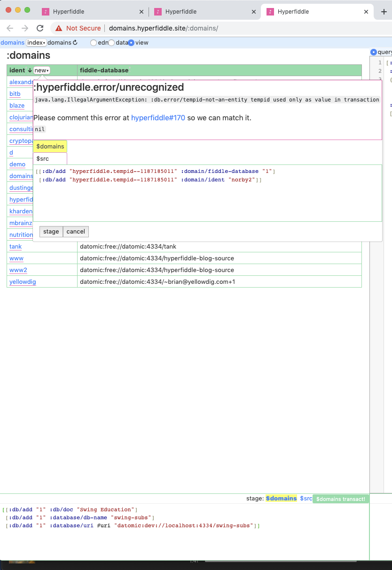Click the tank fiddle-database cell
Image resolution: width=392 pixels, height=570 pixels.
click(x=220, y=247)
